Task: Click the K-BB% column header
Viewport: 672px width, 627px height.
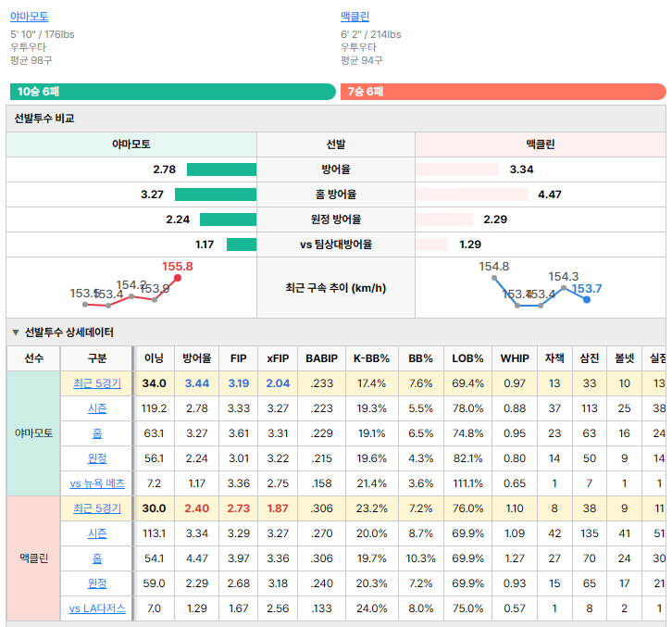Action: (x=371, y=358)
